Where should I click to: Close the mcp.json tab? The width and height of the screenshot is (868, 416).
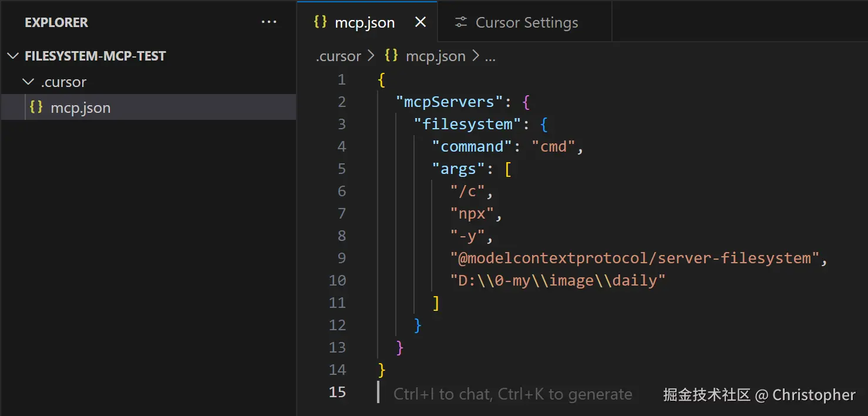click(420, 22)
